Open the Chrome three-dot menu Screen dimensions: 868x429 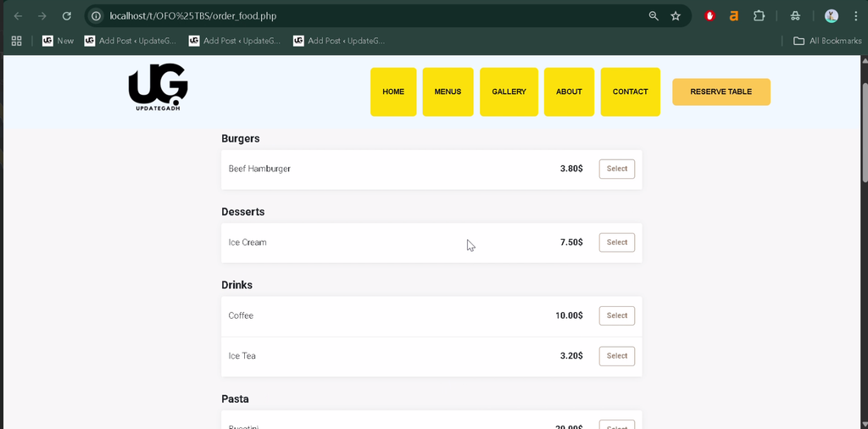856,16
